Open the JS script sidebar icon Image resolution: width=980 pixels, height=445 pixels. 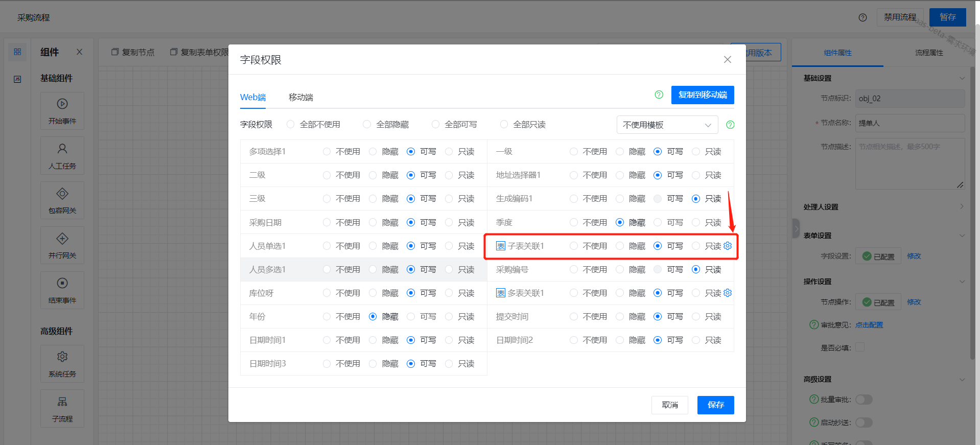17,79
